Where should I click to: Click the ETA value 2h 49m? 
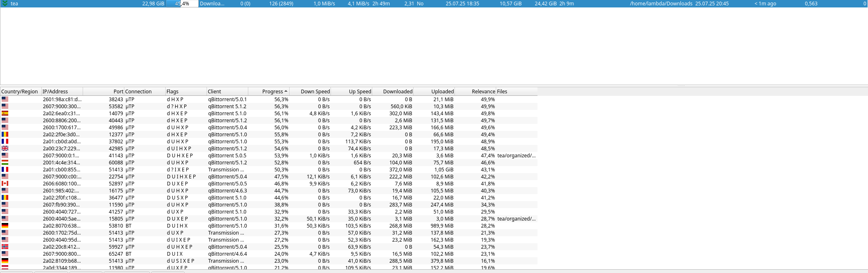381,3
